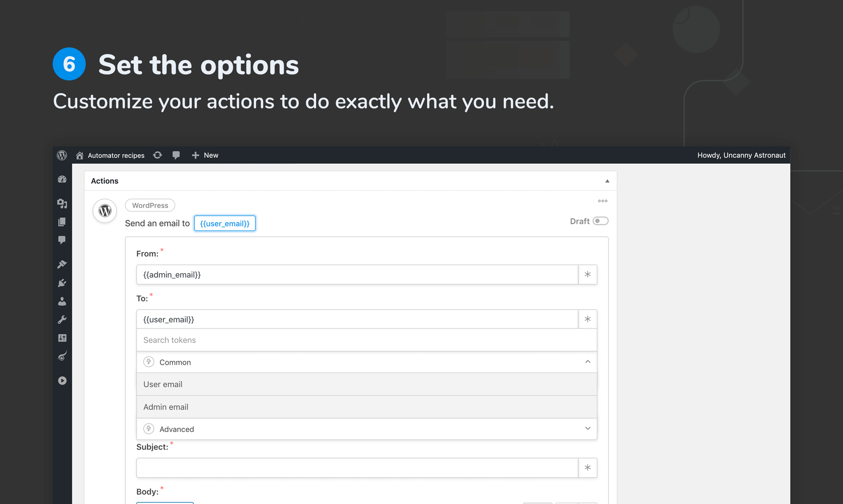The height and width of the screenshot is (504, 843).
Task: Open Plugins icon in sidebar
Action: click(x=62, y=283)
